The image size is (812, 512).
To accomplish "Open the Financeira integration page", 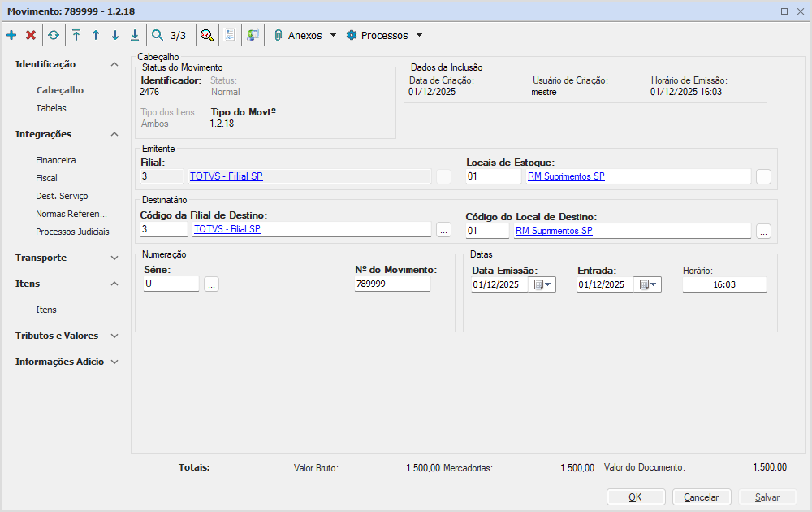I will [56, 160].
